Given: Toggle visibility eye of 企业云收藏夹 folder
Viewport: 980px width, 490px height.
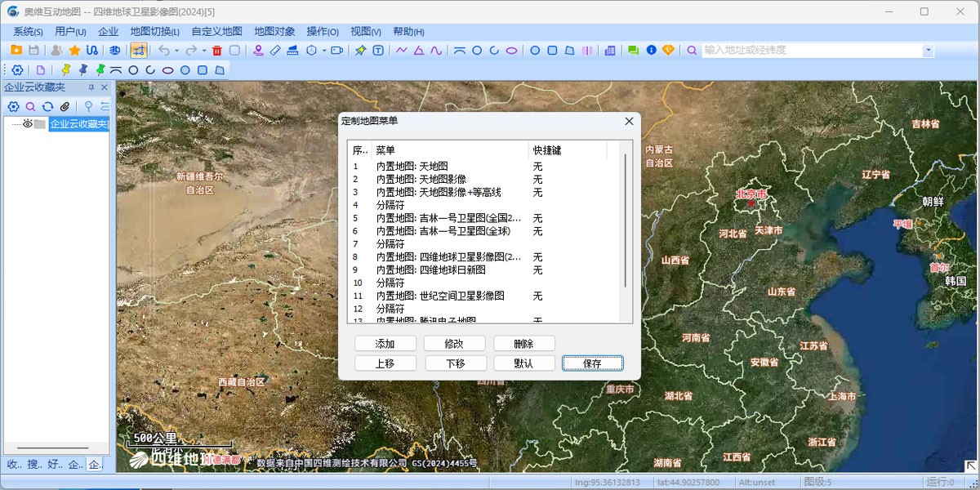Looking at the screenshot, I should 27,124.
